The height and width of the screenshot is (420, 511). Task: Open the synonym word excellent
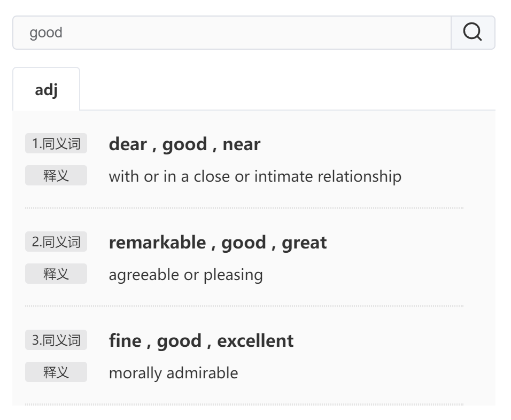point(255,341)
